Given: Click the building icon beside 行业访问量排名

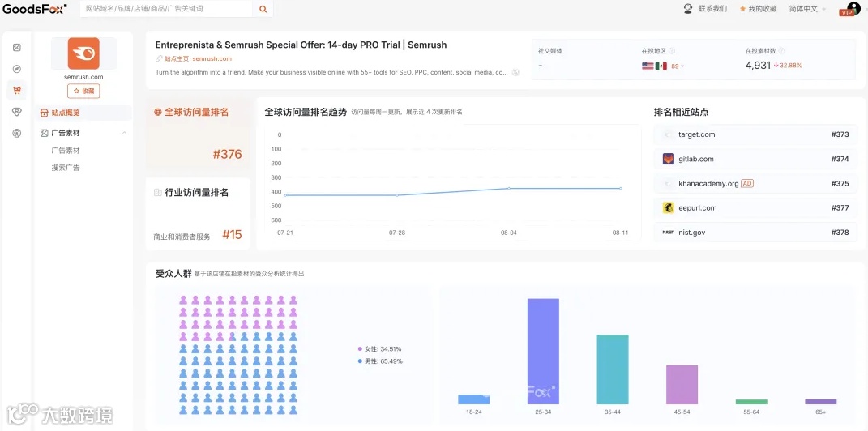Looking at the screenshot, I should pos(158,193).
